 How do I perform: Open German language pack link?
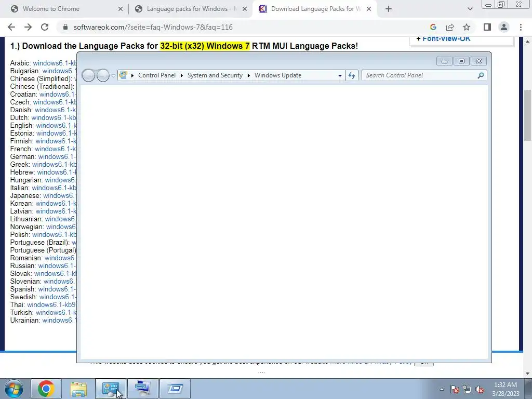pos(57,156)
